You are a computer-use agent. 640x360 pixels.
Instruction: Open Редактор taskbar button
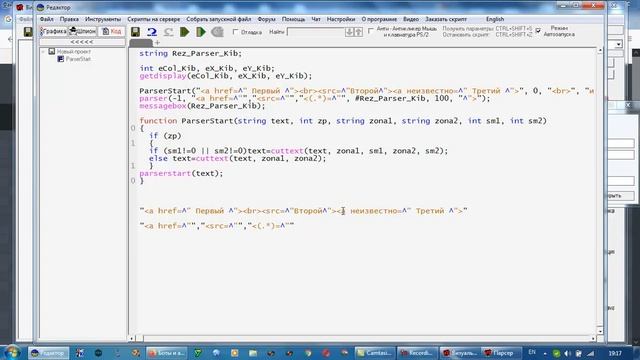click(49, 353)
